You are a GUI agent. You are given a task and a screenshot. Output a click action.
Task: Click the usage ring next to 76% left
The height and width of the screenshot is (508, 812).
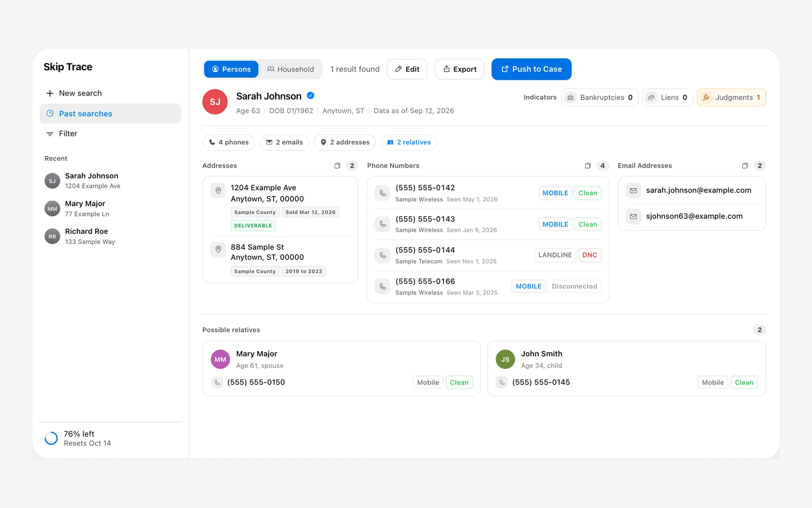(51, 438)
